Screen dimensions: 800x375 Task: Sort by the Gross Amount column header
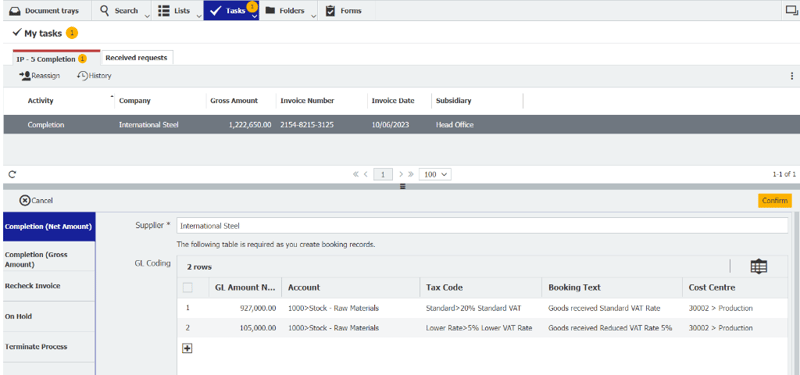click(234, 101)
